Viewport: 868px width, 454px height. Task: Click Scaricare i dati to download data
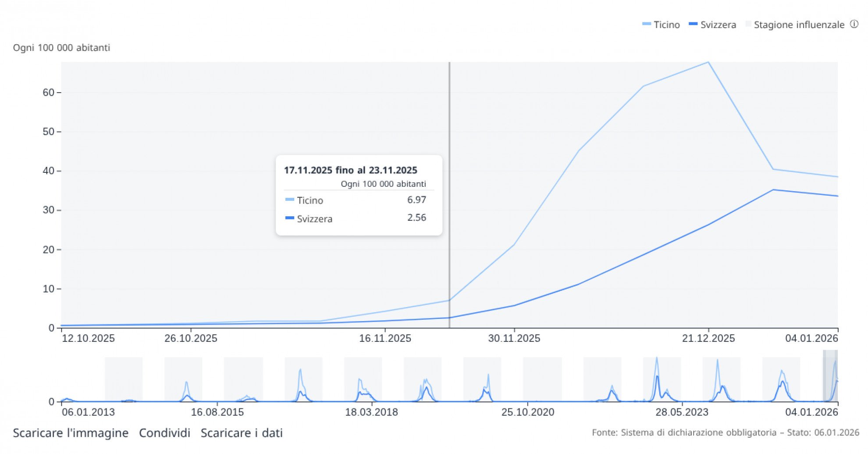coord(242,433)
